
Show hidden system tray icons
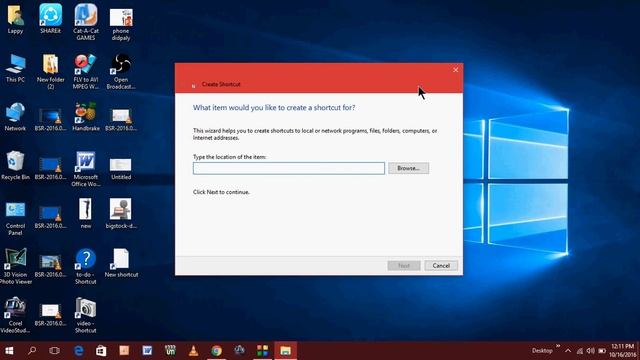(x=568, y=351)
